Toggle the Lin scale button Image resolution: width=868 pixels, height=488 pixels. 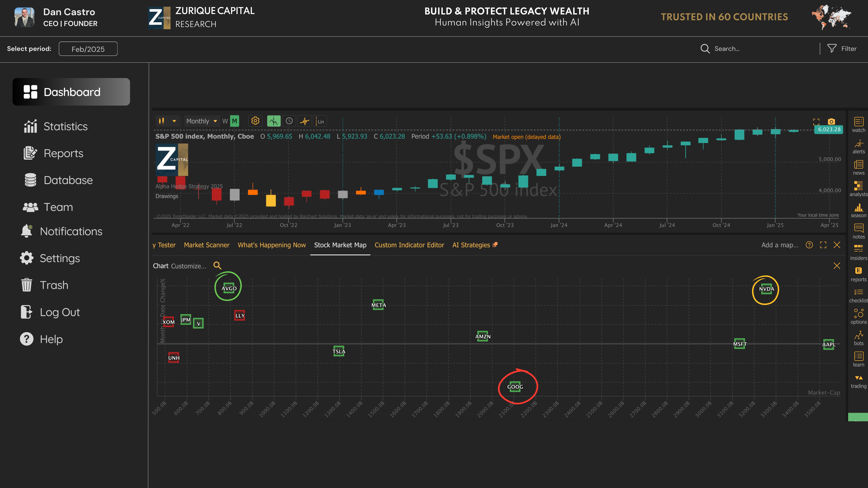pos(320,122)
